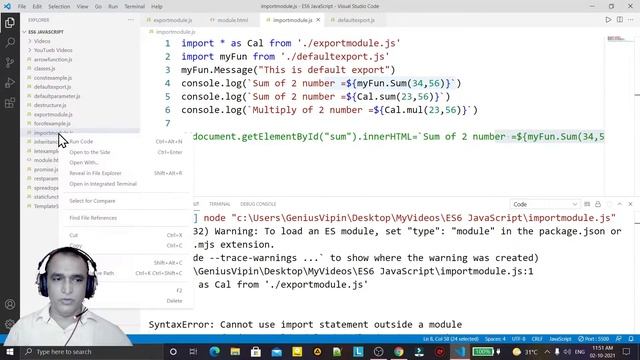The height and width of the screenshot is (360, 640).
Task: Open editor More Actions ellipsis
Action: 631,20
